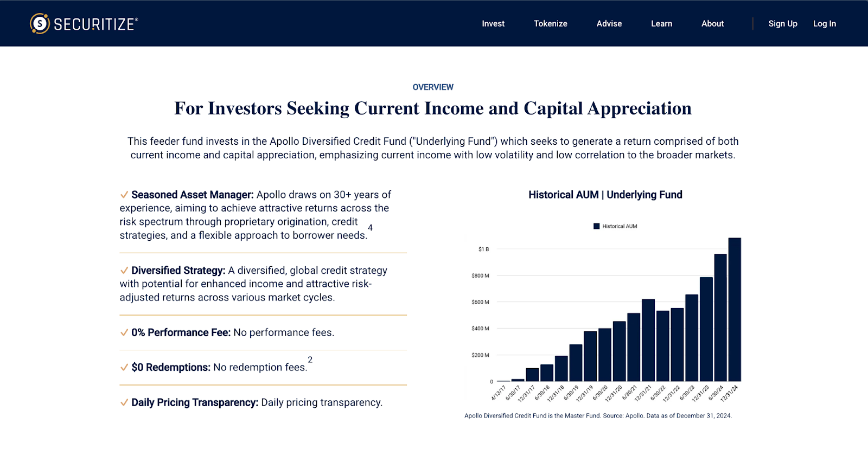Open the Advise menu
The height and width of the screenshot is (449, 868).
click(609, 23)
